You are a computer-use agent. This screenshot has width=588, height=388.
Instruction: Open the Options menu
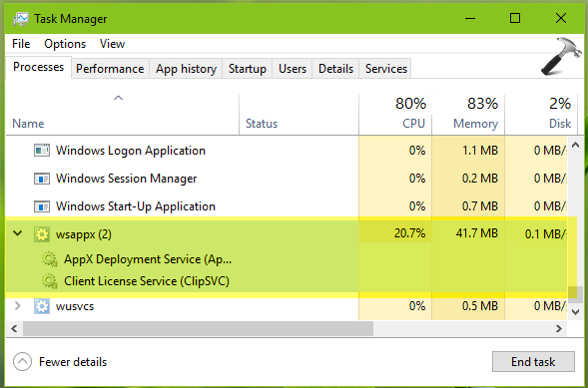pos(65,44)
